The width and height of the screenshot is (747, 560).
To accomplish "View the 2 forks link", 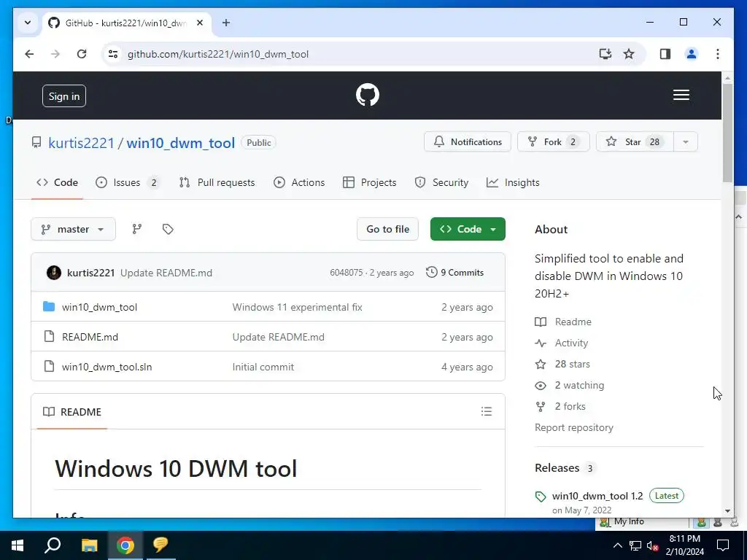I will 560,407.
